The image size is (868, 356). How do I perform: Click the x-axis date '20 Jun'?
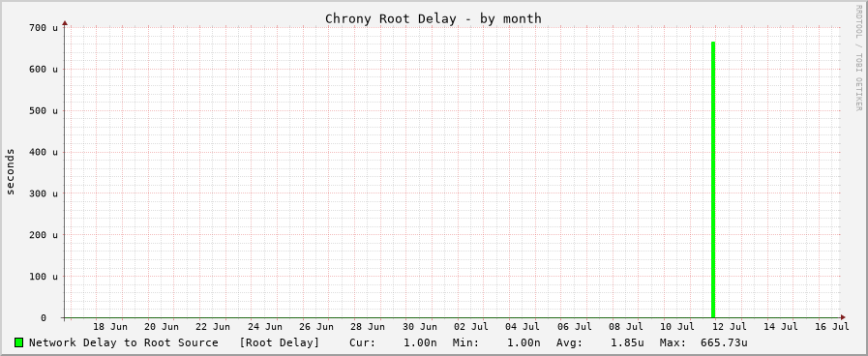pyautogui.click(x=161, y=327)
